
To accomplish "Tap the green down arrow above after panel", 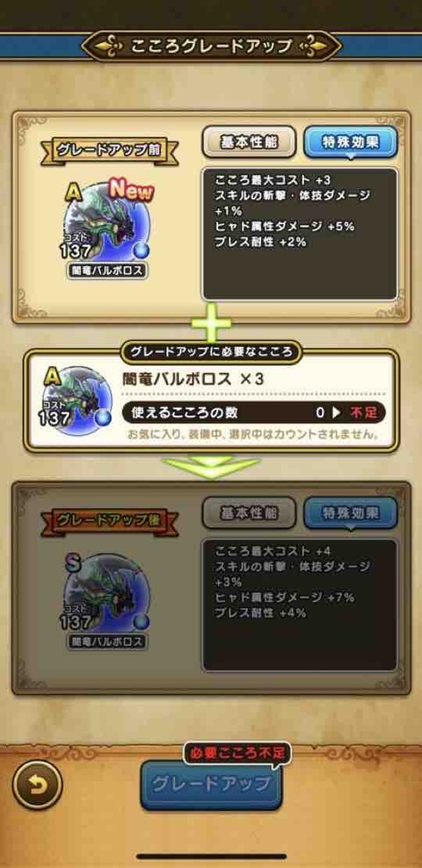I will pyautogui.click(x=211, y=465).
